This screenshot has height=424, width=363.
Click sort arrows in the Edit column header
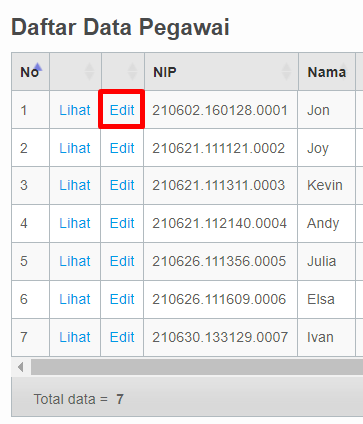click(x=132, y=72)
